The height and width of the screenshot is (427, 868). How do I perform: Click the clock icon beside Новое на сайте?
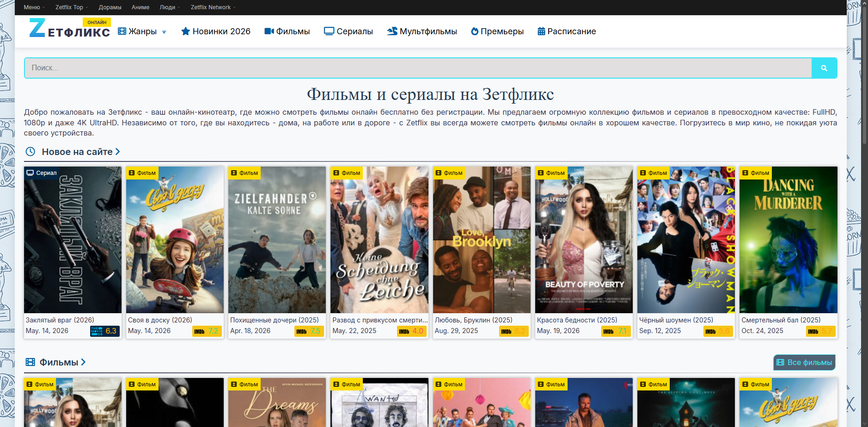pos(31,152)
